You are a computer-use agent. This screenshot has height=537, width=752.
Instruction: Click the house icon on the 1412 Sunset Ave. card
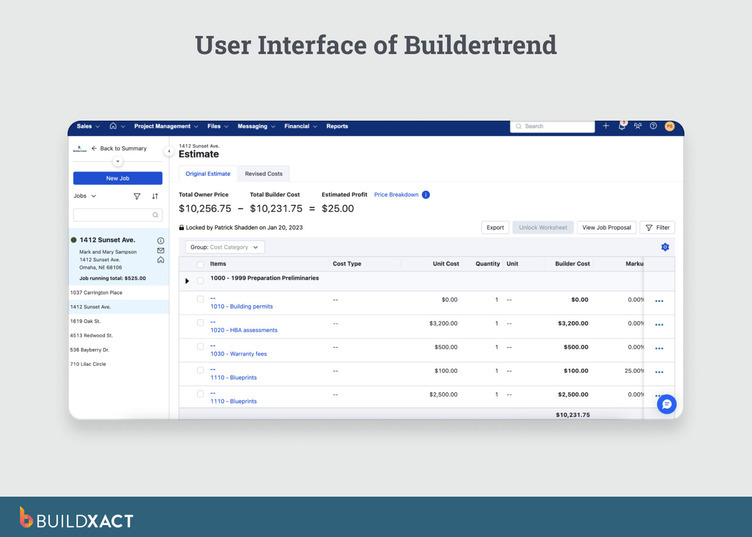click(x=161, y=260)
